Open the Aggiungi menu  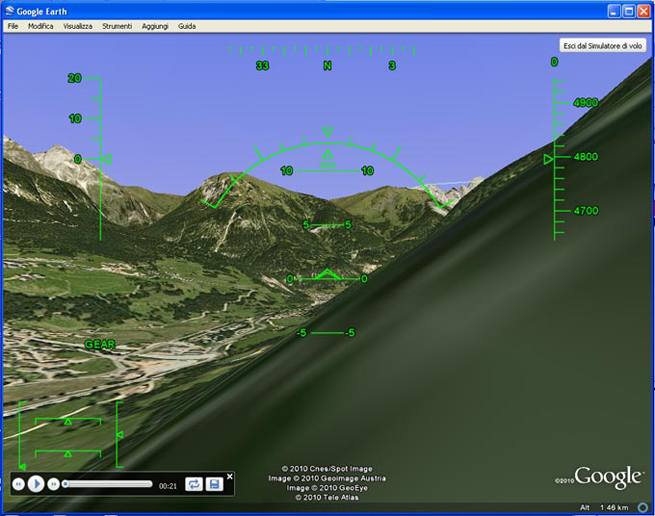coord(155,26)
